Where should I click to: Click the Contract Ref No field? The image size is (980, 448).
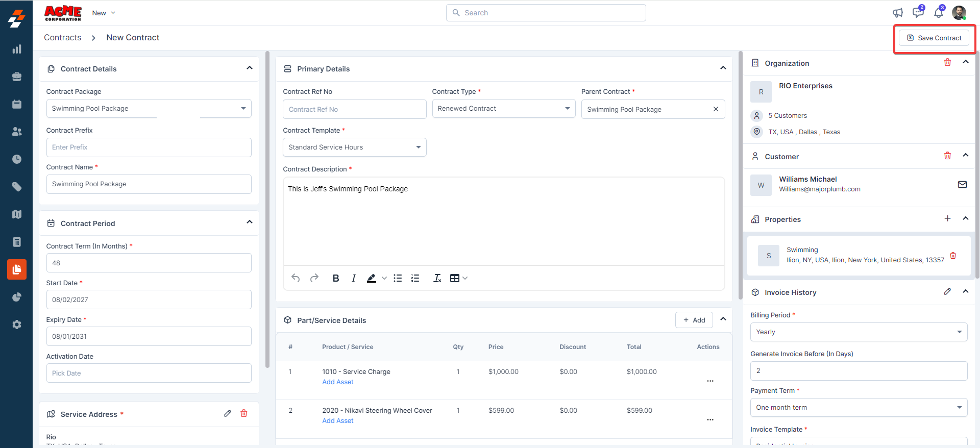click(x=354, y=109)
